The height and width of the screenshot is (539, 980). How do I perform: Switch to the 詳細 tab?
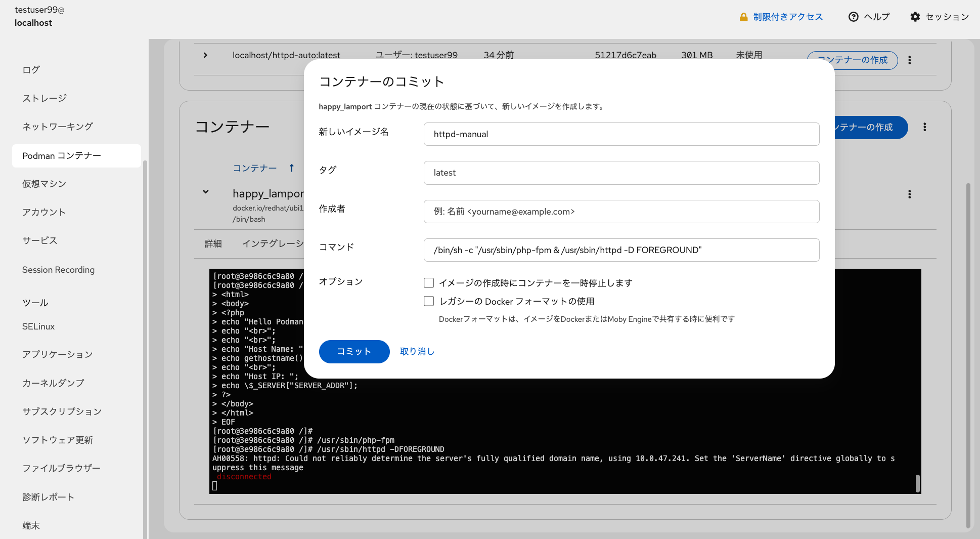(x=213, y=243)
